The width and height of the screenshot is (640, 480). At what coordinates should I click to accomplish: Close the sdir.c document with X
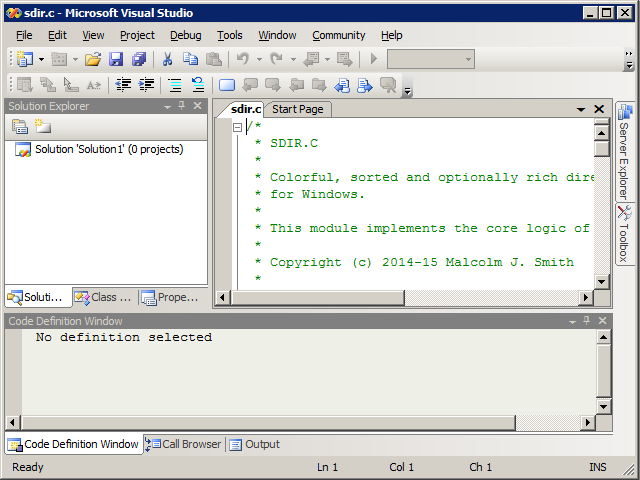pyautogui.click(x=599, y=109)
